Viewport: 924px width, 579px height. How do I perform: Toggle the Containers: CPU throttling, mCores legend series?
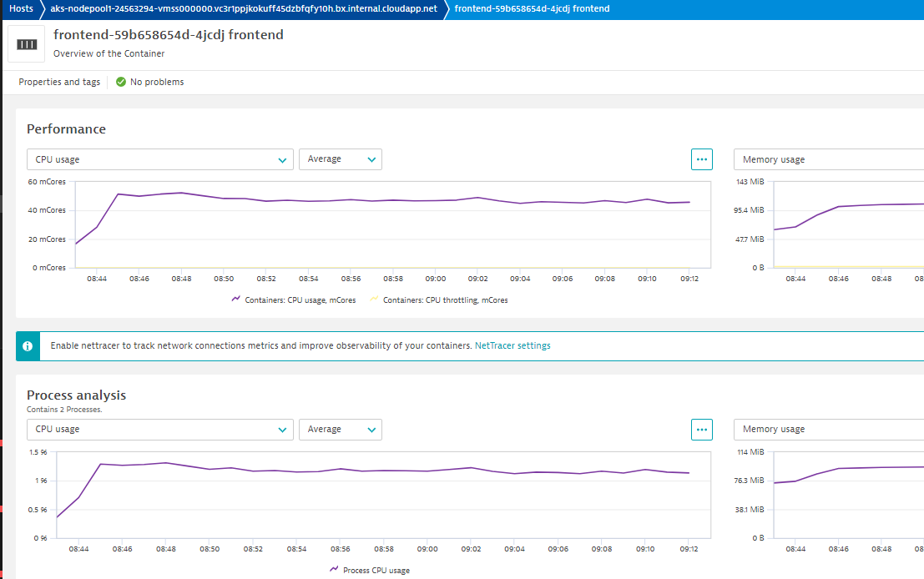click(445, 300)
